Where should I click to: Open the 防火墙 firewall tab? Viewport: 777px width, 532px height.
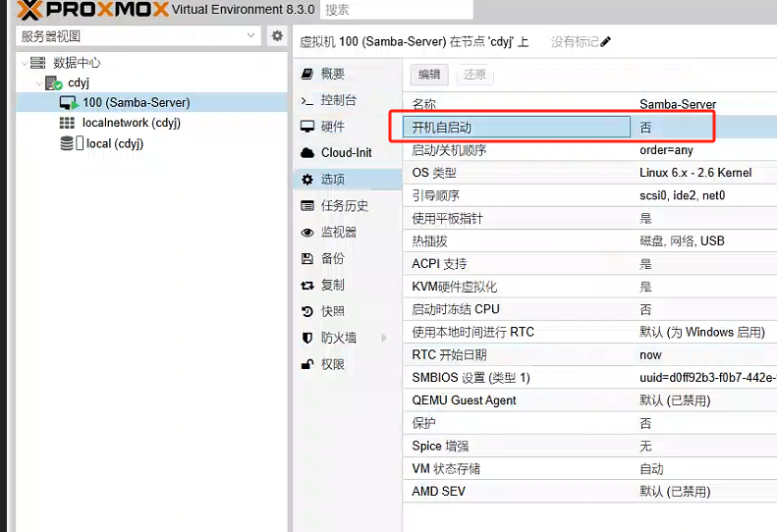pyautogui.click(x=347, y=338)
